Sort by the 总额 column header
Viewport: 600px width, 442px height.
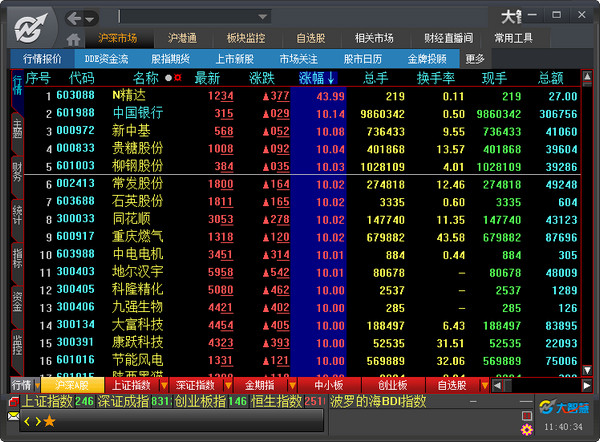[x=551, y=78]
